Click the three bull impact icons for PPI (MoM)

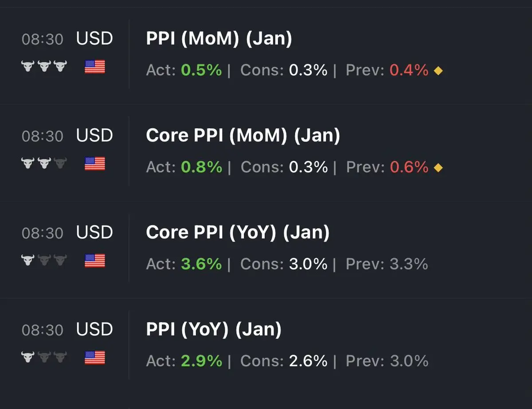click(44, 67)
